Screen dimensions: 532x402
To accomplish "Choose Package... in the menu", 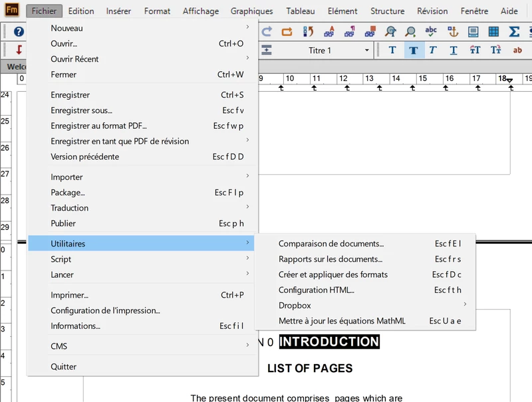I will (141, 193).
